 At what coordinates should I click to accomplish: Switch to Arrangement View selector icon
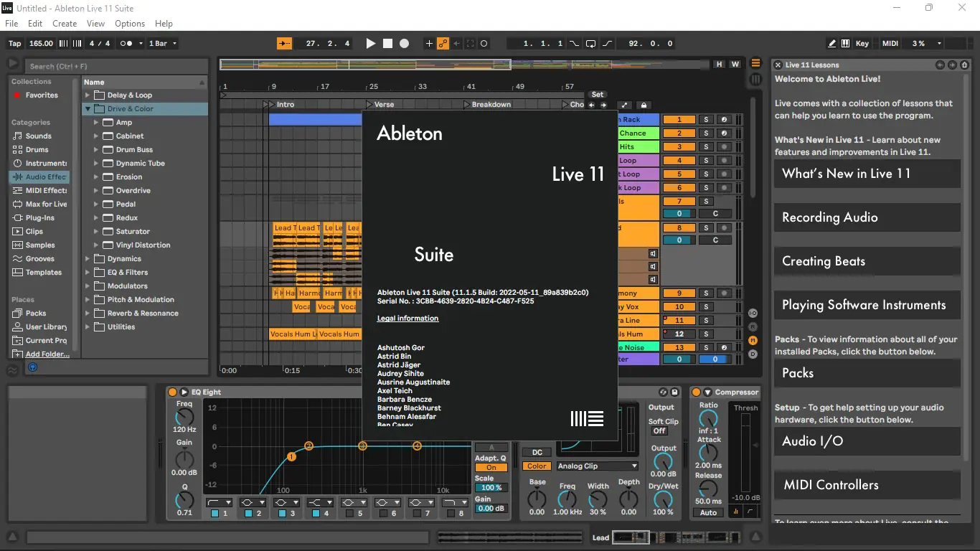click(x=755, y=64)
